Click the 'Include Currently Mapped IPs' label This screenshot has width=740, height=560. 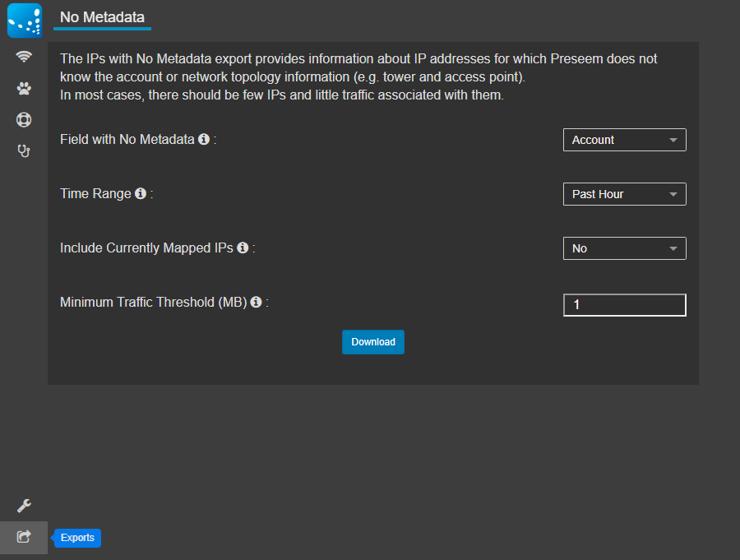146,248
